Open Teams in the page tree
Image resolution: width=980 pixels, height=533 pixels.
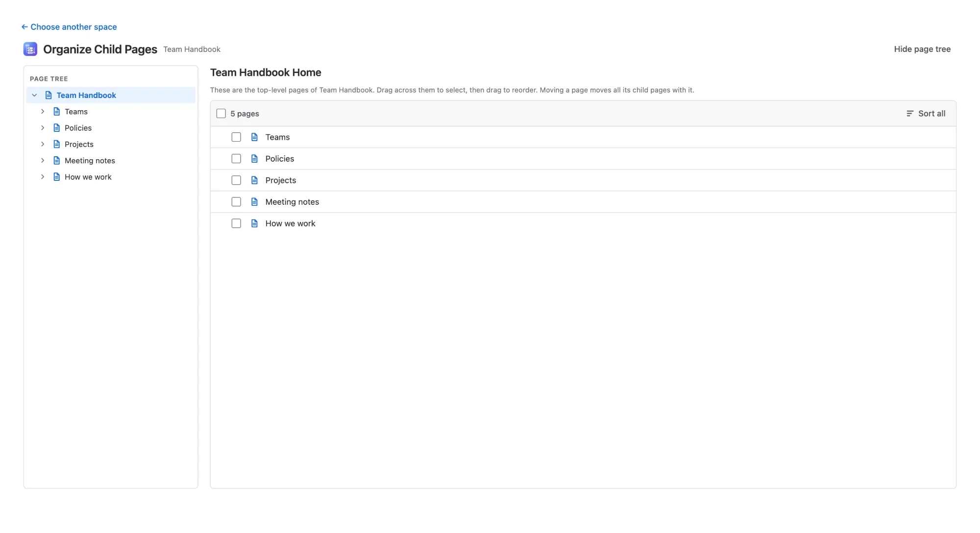pos(76,112)
